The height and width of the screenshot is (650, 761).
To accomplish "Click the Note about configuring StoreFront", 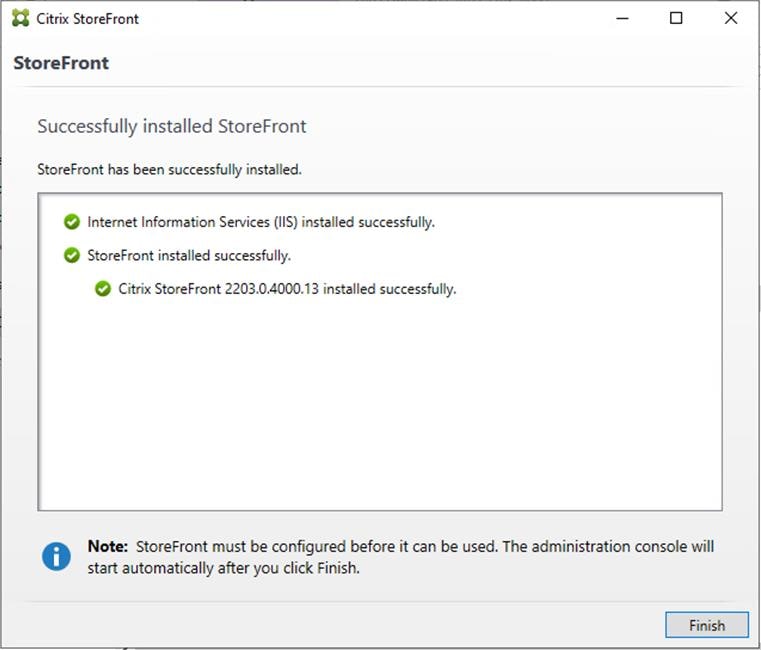I will coord(401,557).
